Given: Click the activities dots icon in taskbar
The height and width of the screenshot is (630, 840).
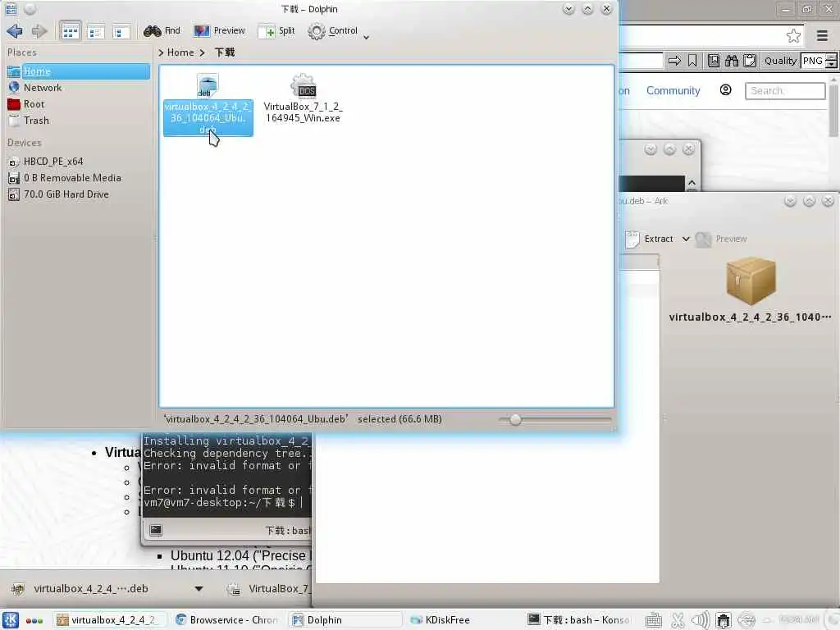Looking at the screenshot, I should (x=34, y=620).
